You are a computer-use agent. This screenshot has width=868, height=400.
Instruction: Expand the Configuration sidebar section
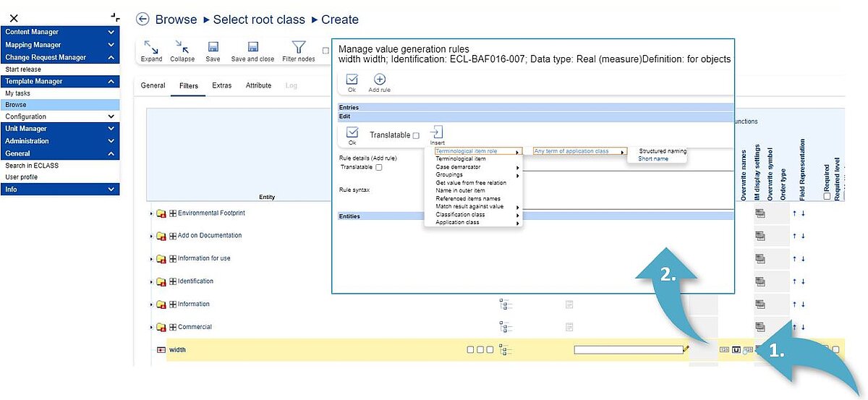click(x=111, y=116)
